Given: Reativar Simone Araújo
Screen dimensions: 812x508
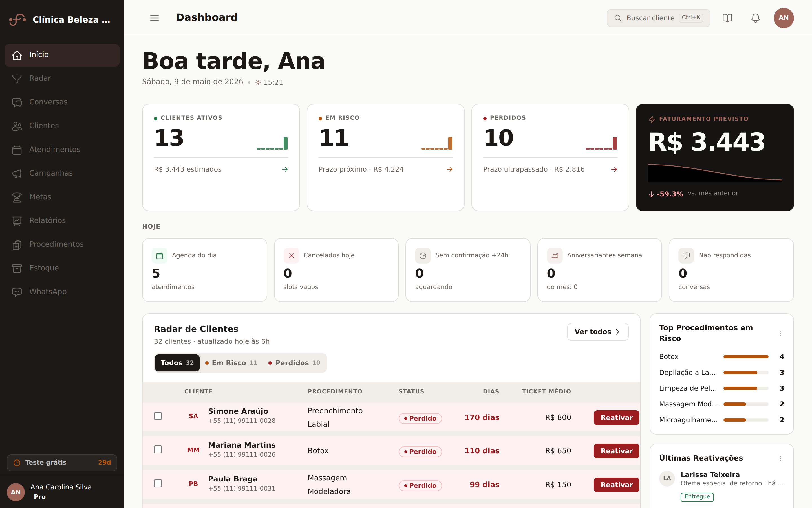Looking at the screenshot, I should pos(616,418).
